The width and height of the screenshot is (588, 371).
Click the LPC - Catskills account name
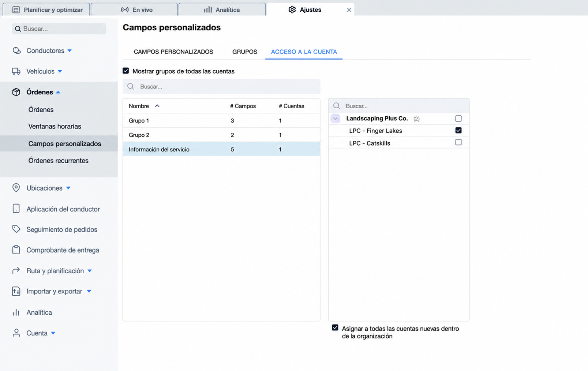[370, 143]
